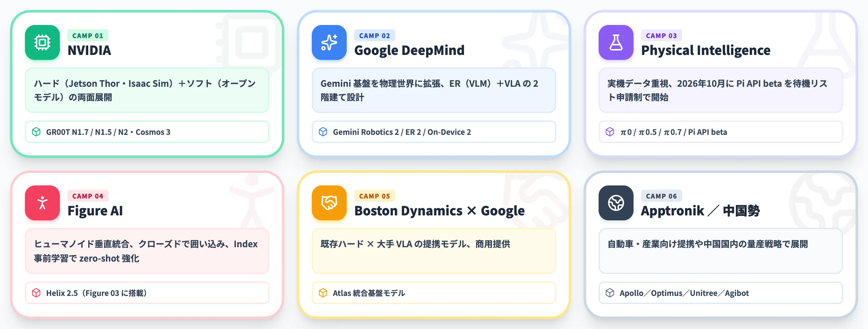Click the dark globe icon for Apptronik
The width and height of the screenshot is (868, 329).
[x=616, y=203]
